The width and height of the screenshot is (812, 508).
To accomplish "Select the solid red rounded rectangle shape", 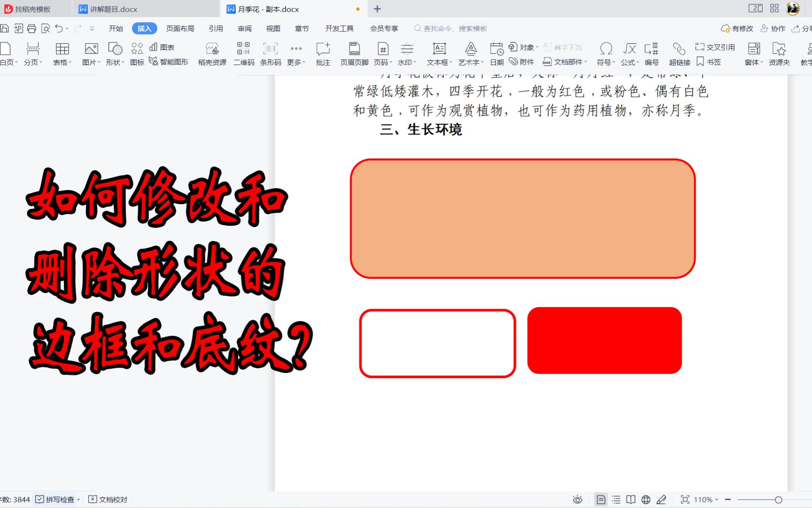I will click(604, 341).
